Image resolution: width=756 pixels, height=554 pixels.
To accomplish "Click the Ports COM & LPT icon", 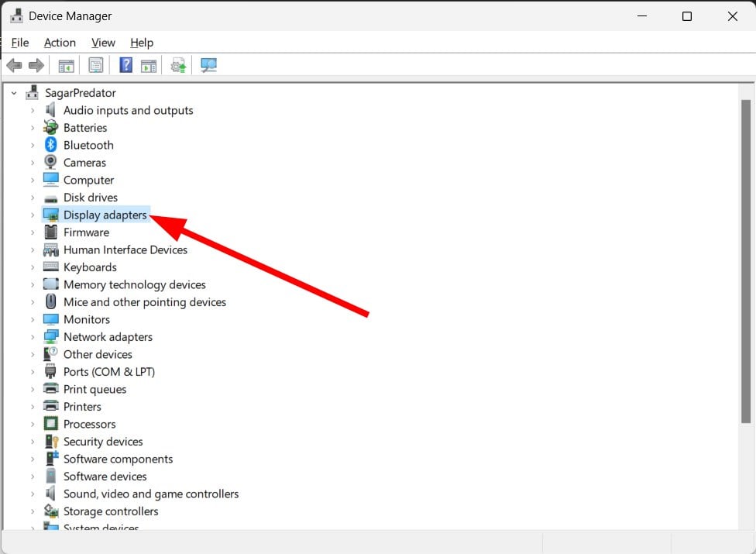I will [x=50, y=371].
